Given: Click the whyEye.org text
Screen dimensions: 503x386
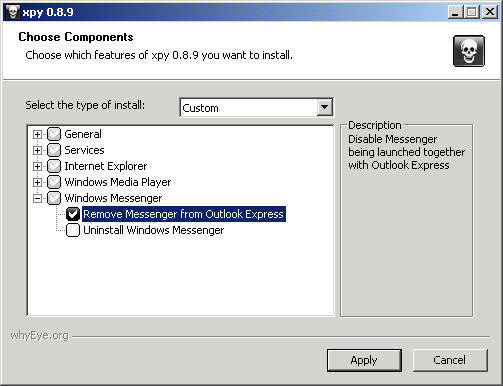Looking at the screenshot, I should point(39,335).
